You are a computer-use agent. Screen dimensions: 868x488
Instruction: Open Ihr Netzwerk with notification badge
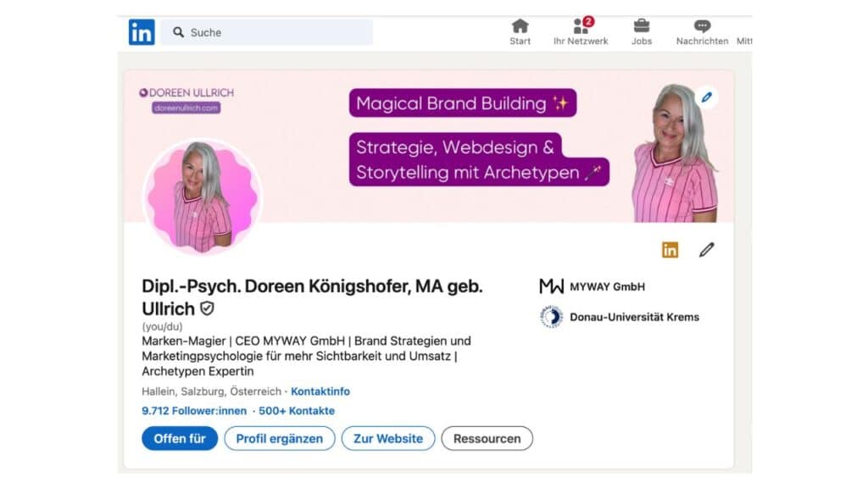pyautogui.click(x=580, y=32)
